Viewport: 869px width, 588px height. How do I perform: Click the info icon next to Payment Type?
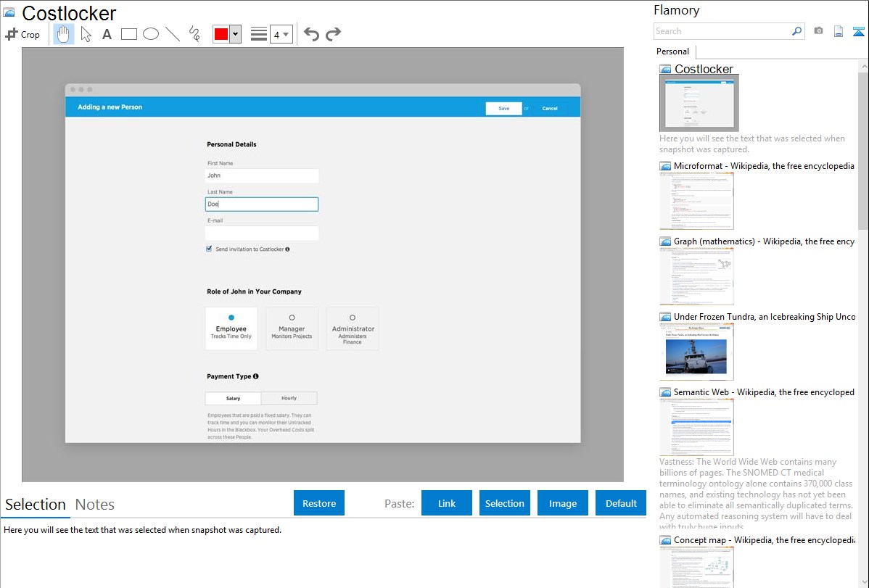(x=256, y=376)
